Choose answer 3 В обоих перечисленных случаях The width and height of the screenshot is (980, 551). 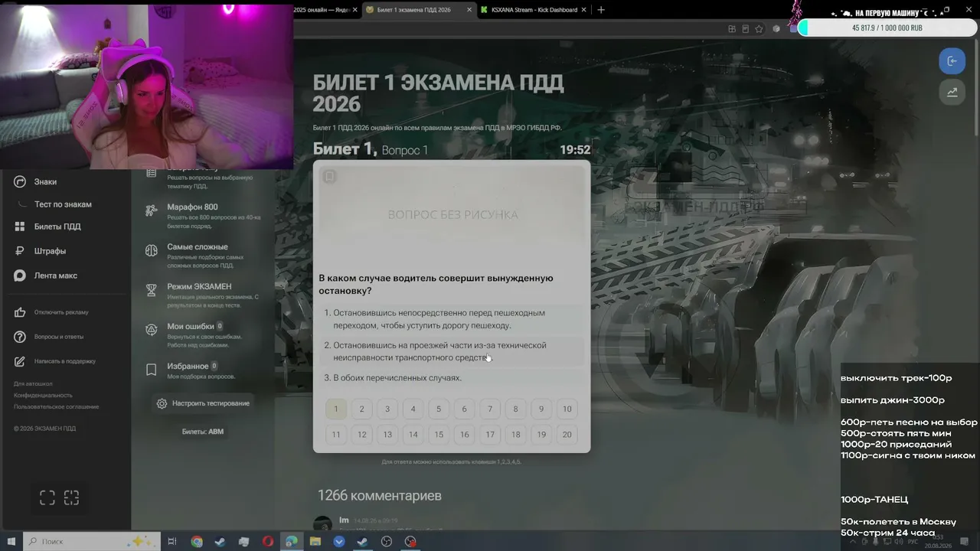(x=452, y=378)
